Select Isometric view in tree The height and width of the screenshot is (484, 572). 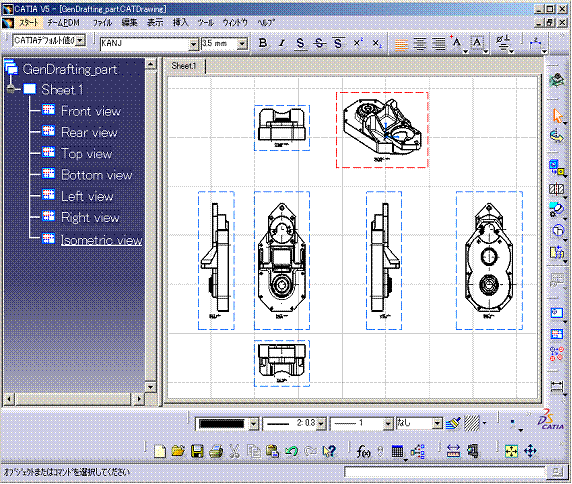[101, 239]
